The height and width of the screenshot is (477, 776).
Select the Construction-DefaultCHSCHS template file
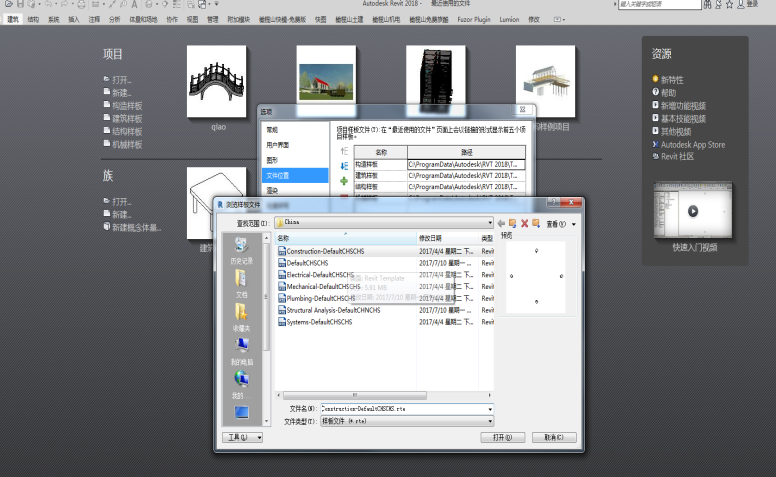321,251
